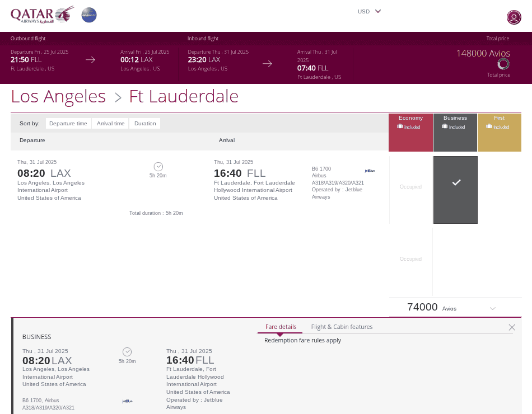The width and height of the screenshot is (532, 414).
Task: Click the Qatar Airways logo
Action: (x=42, y=15)
